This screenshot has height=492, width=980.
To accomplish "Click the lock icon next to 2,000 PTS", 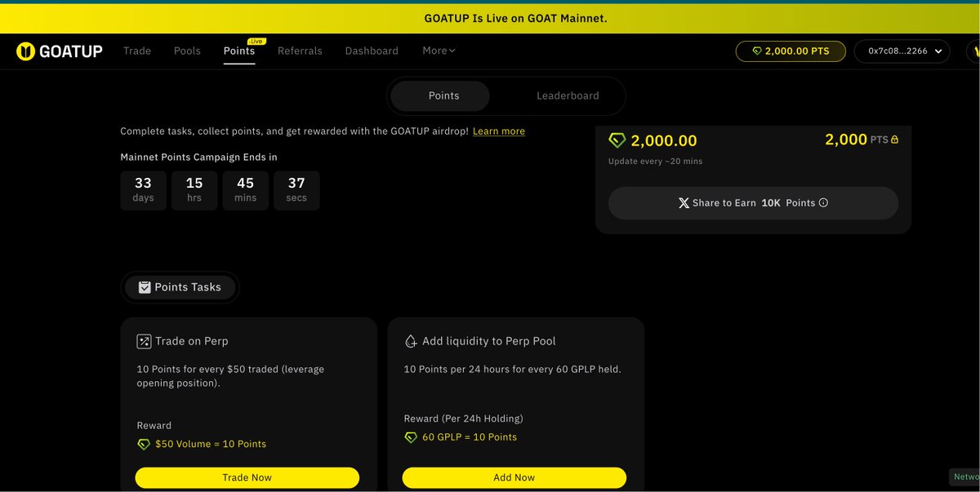I will pyautogui.click(x=894, y=140).
